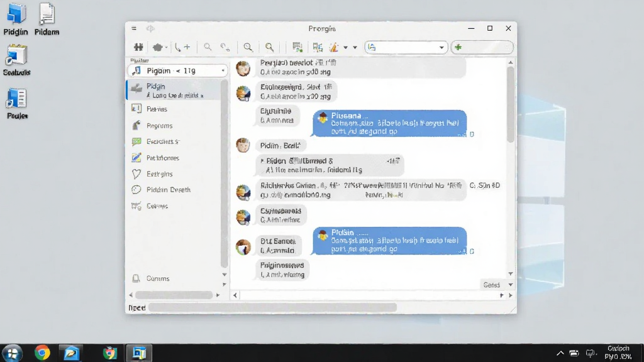
Task: Launch Chrome from the taskbar
Action: 42,353
